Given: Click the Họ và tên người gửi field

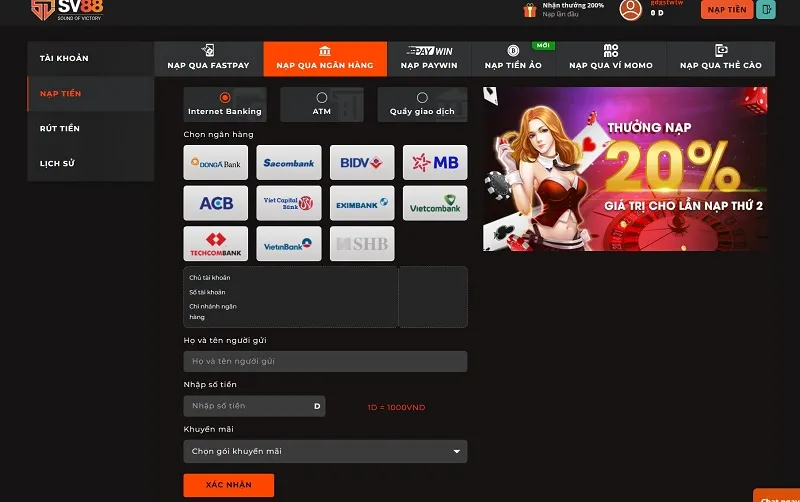Looking at the screenshot, I should [x=325, y=361].
